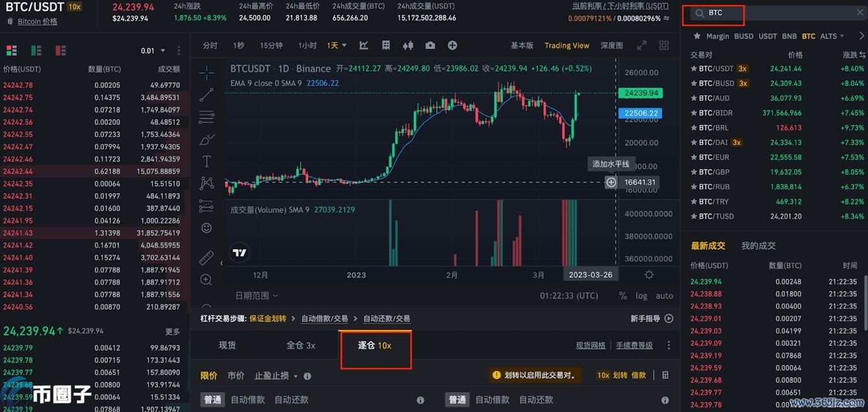
Task: Clear the BTC search box
Action: coord(860,13)
